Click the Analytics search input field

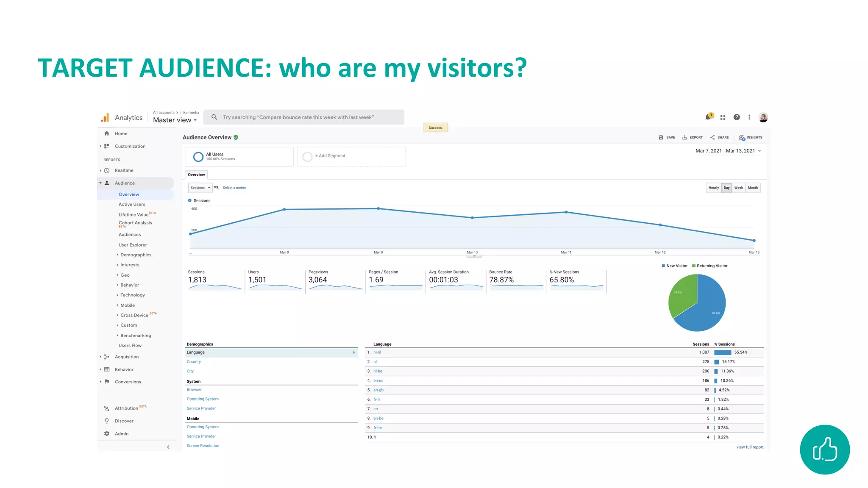(303, 117)
